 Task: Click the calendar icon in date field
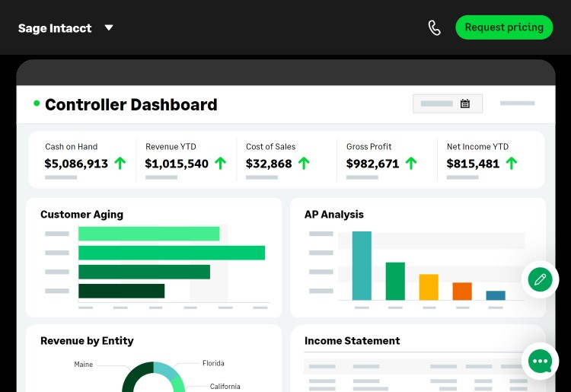(465, 104)
